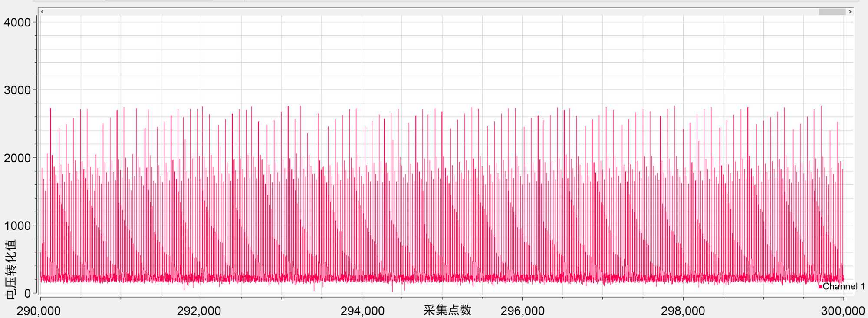Click the y-axis label "1000"

tap(17, 225)
